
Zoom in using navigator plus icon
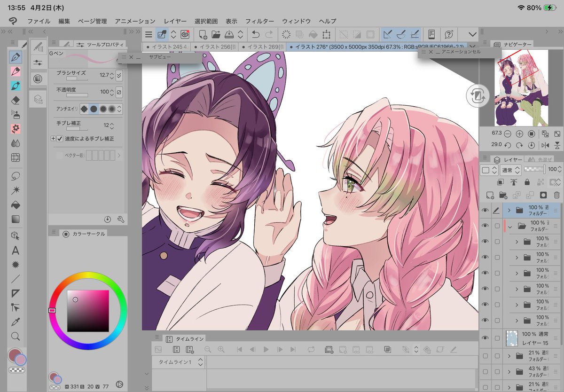[519, 134]
